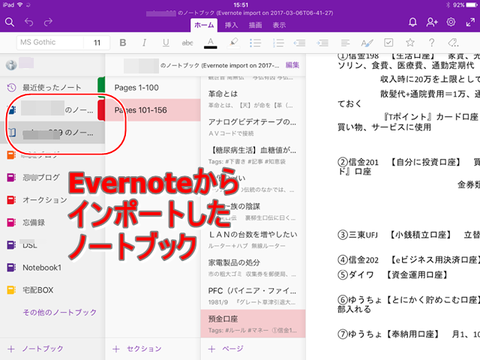Viewport: 480px width, 360px height.
Task: Tap the Wi-Fi status icon
Action: click(20, 5)
